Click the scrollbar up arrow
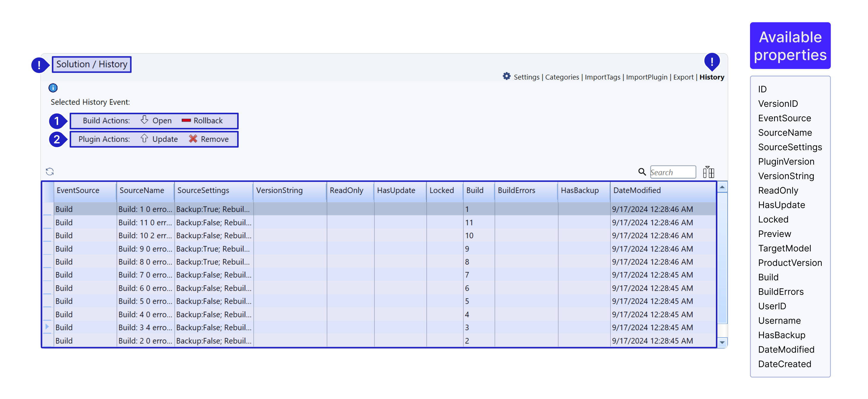This screenshot has height=399, width=868. pos(722,187)
